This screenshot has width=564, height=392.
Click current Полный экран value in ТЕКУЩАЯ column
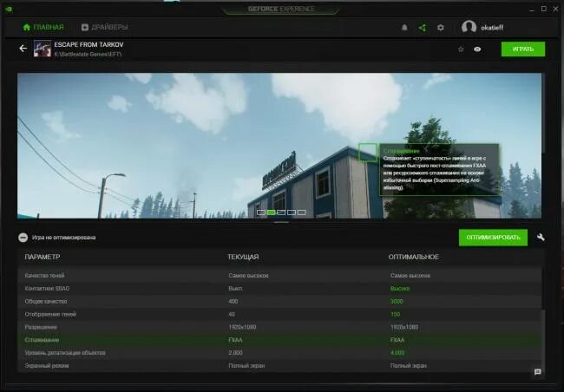click(246, 366)
